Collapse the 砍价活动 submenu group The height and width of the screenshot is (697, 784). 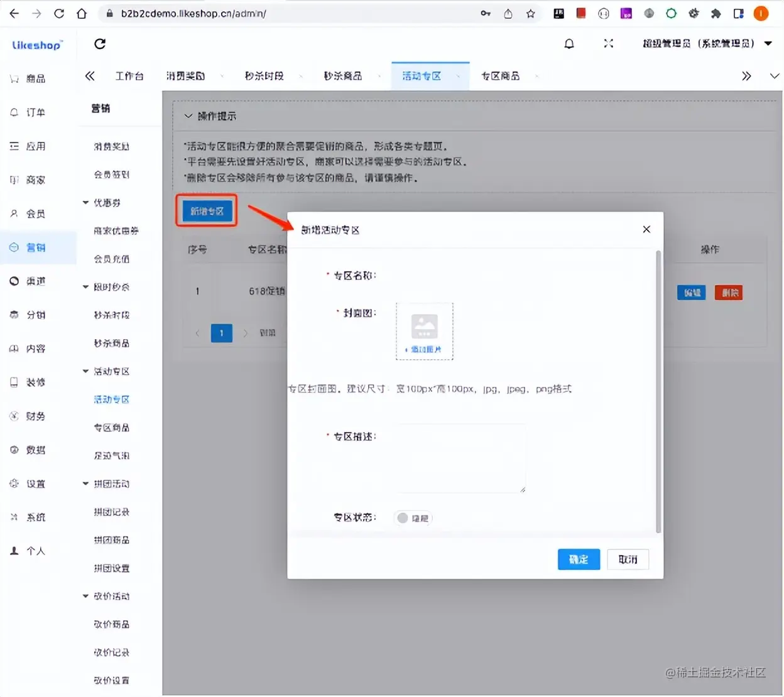(86, 596)
